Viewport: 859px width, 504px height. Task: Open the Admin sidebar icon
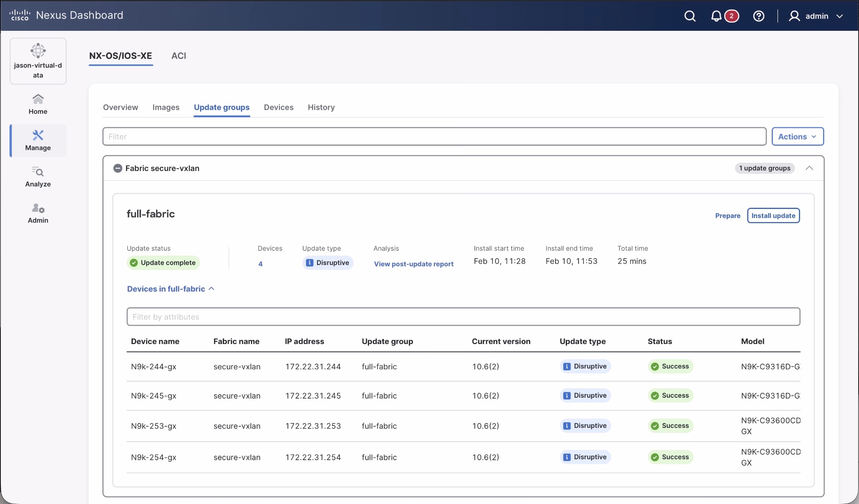pos(38,213)
